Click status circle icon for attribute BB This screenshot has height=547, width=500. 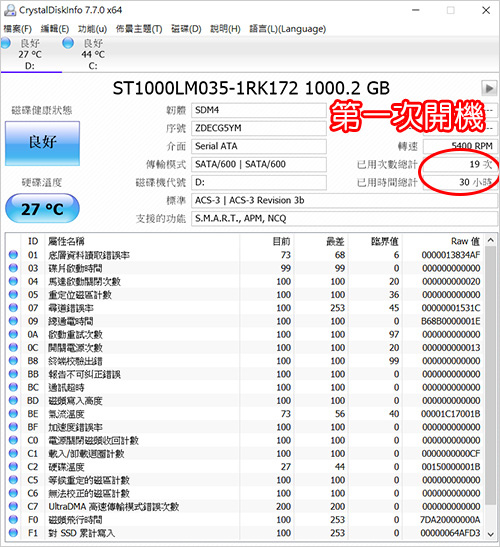(13, 374)
